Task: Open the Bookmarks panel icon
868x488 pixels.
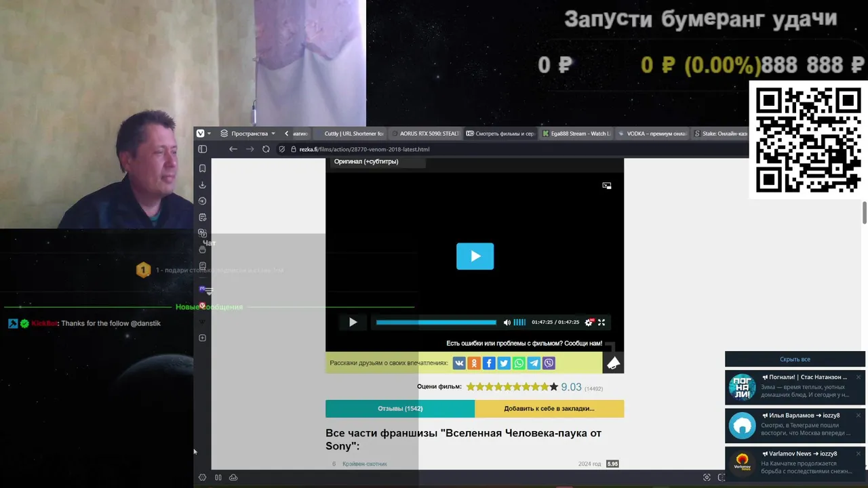Action: [x=202, y=168]
